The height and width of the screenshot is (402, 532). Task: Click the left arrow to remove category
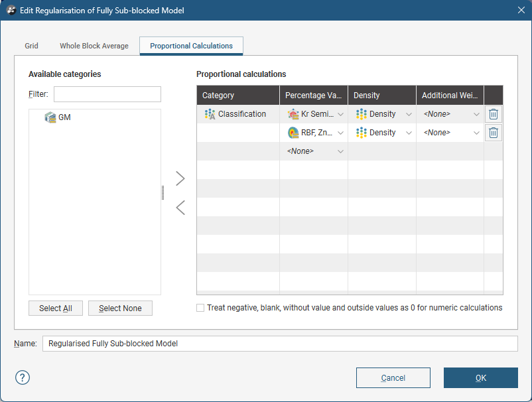180,208
